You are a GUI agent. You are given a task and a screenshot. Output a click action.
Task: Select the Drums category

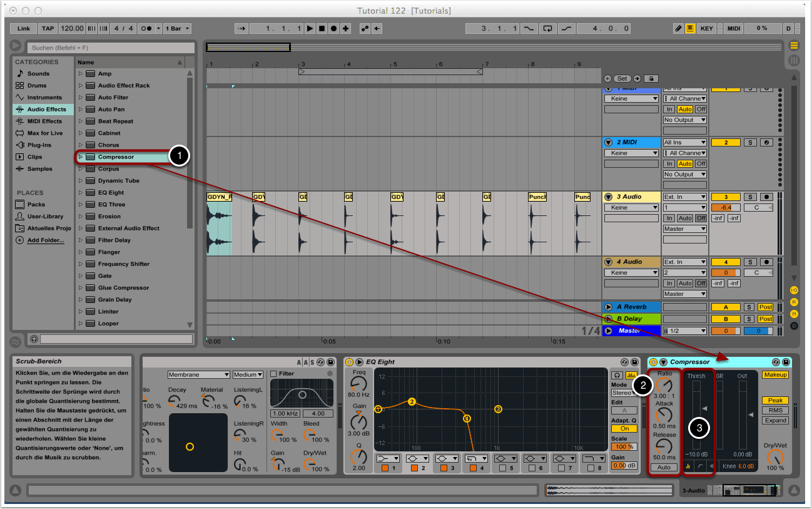coord(37,85)
